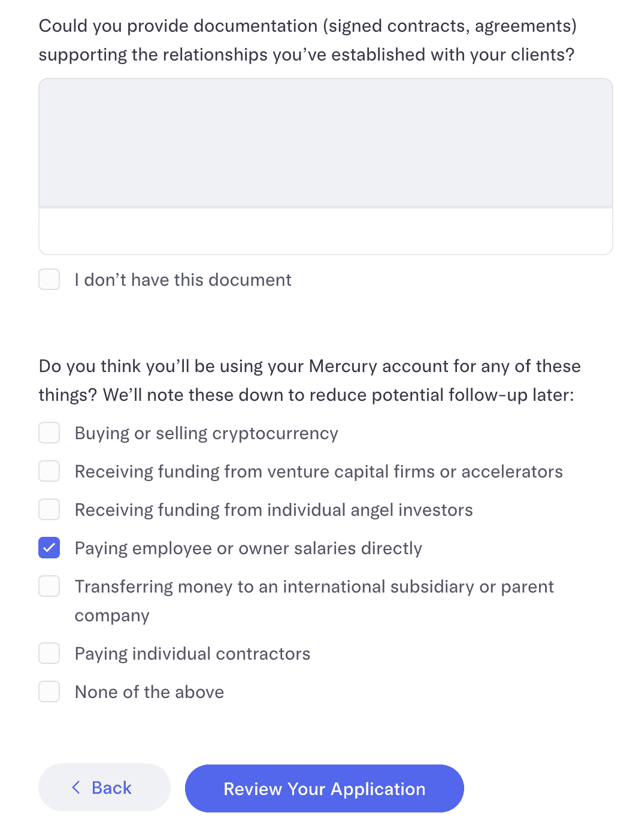Click the 'Buying or selling cryptocurrency' label text
Screen dimensions: 642x840
(x=206, y=433)
